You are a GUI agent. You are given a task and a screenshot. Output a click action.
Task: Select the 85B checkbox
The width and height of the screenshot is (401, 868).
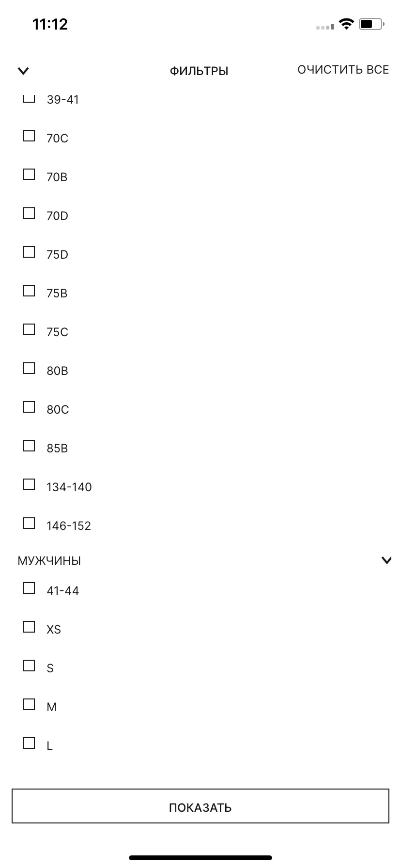(x=29, y=446)
